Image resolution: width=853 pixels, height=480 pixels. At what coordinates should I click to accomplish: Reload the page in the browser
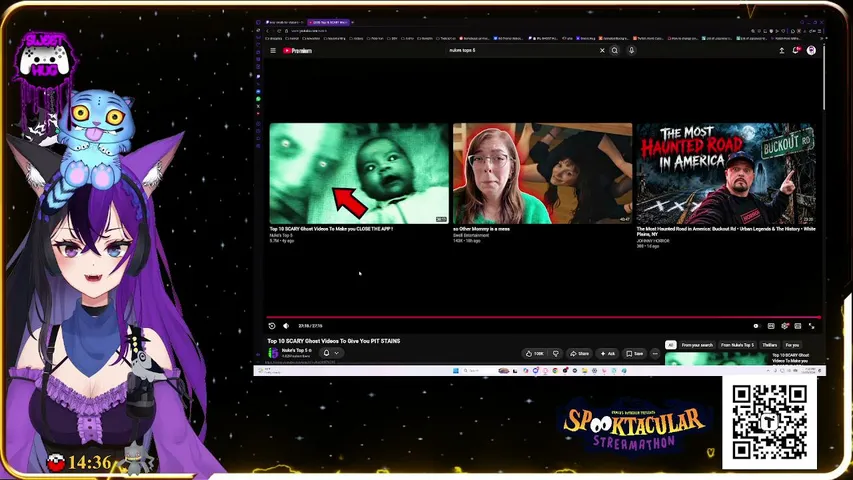(279, 31)
